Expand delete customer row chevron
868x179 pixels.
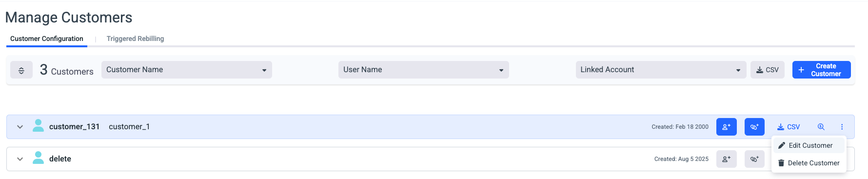pyautogui.click(x=20, y=159)
